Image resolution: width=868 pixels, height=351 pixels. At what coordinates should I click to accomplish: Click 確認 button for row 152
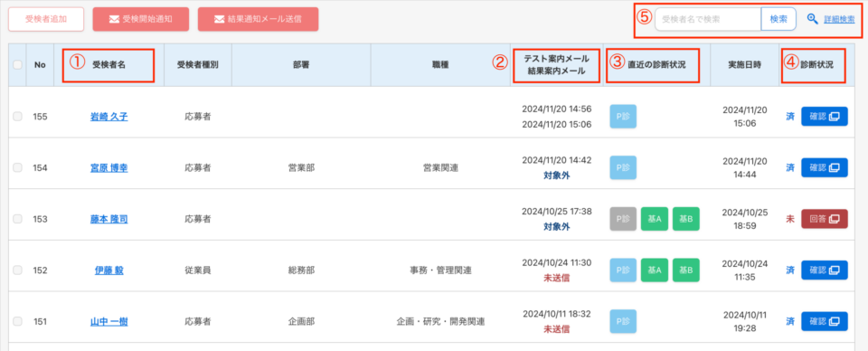825,270
